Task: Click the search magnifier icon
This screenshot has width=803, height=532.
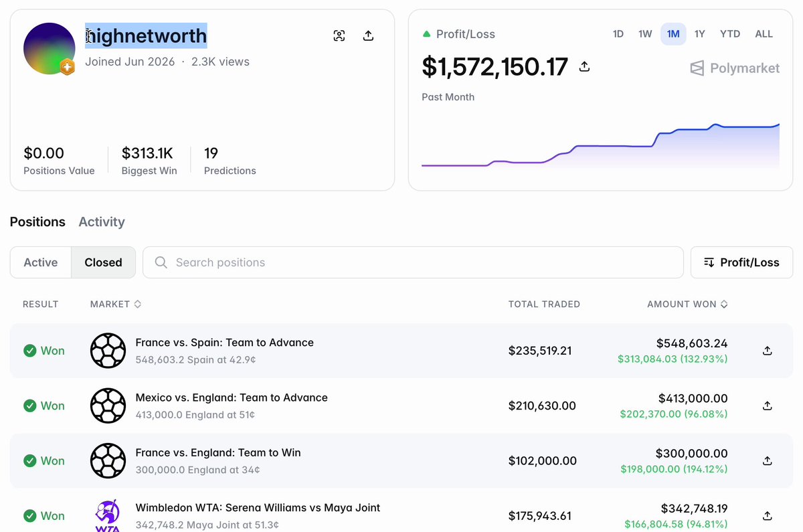Action: point(161,262)
